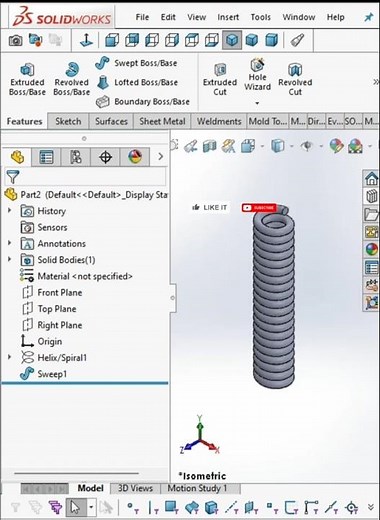Click the Revolved Cut tool
Image resolution: width=380 pixels, height=520 pixels.
[x=295, y=80]
